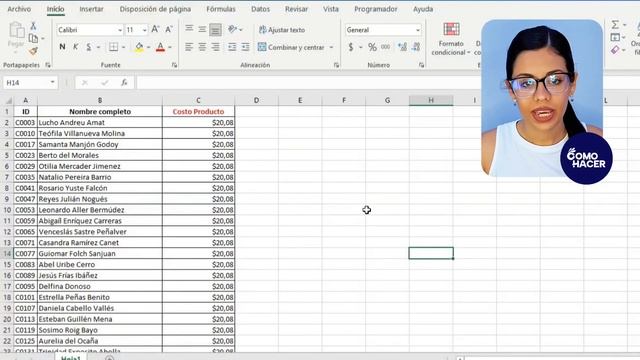
Task: Apply the yellow fill color bucket
Action: click(x=139, y=47)
